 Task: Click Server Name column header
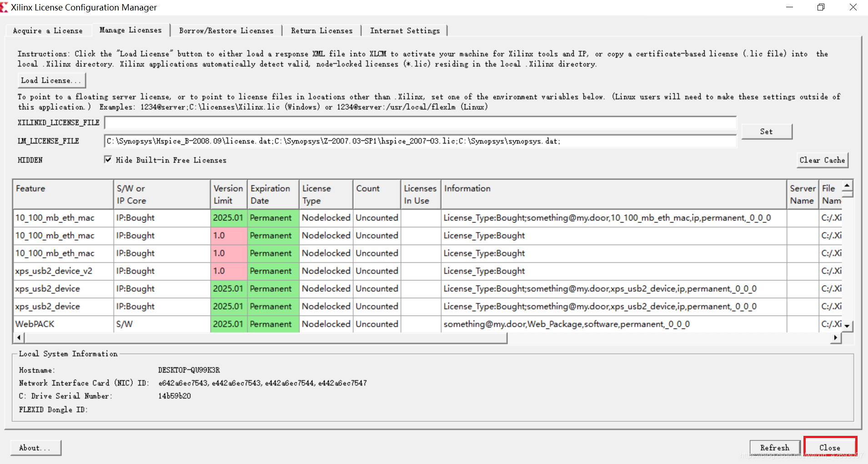803,195
